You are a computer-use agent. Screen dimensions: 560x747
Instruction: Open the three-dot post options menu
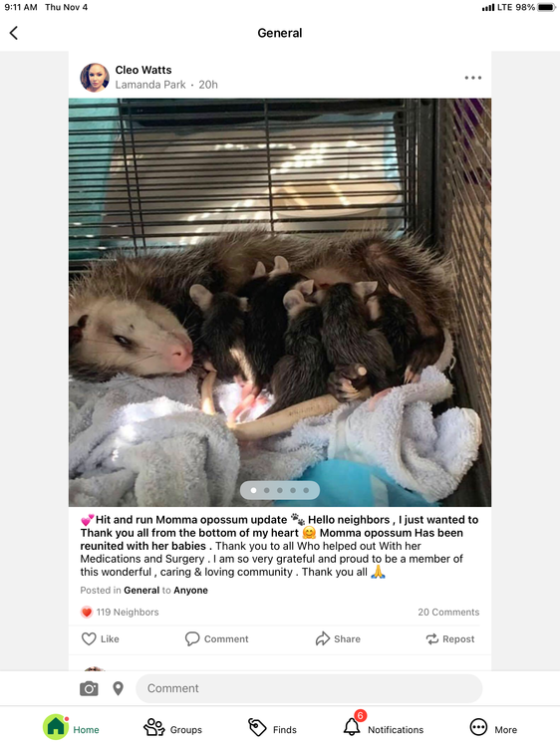472,78
